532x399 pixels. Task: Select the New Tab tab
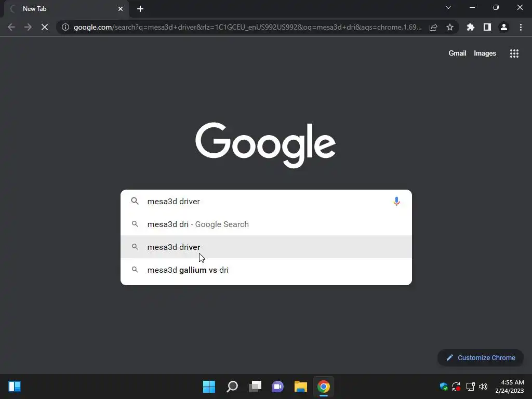(x=66, y=9)
